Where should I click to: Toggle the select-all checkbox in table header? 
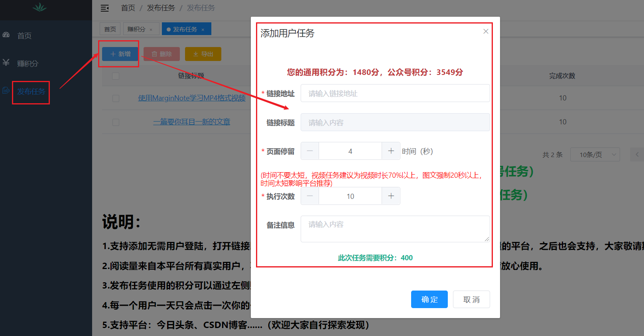pos(116,76)
